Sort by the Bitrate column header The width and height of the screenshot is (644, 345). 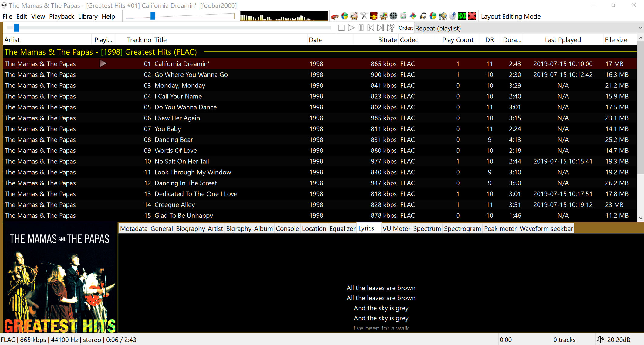coord(376,40)
